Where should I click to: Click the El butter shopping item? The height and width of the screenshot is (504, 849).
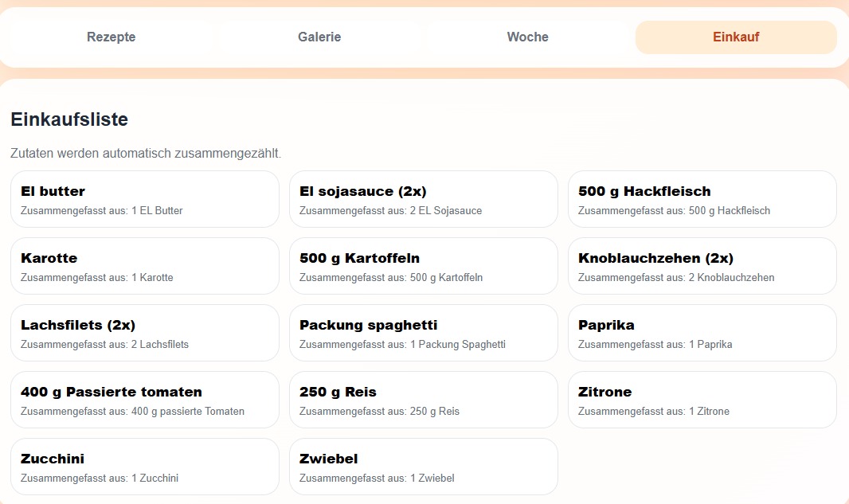[144, 200]
